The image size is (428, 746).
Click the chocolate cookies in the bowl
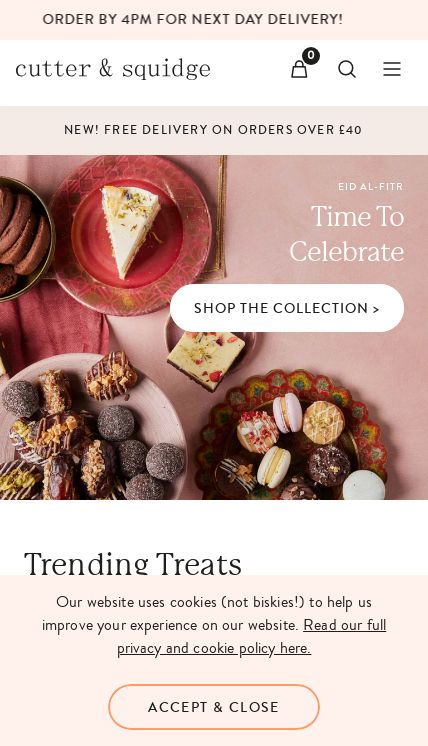pos(21,236)
